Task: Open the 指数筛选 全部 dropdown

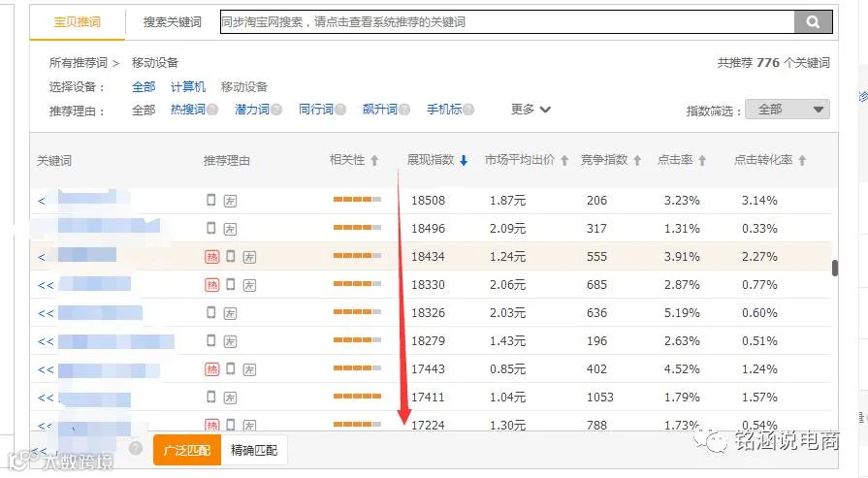Action: pos(788,110)
